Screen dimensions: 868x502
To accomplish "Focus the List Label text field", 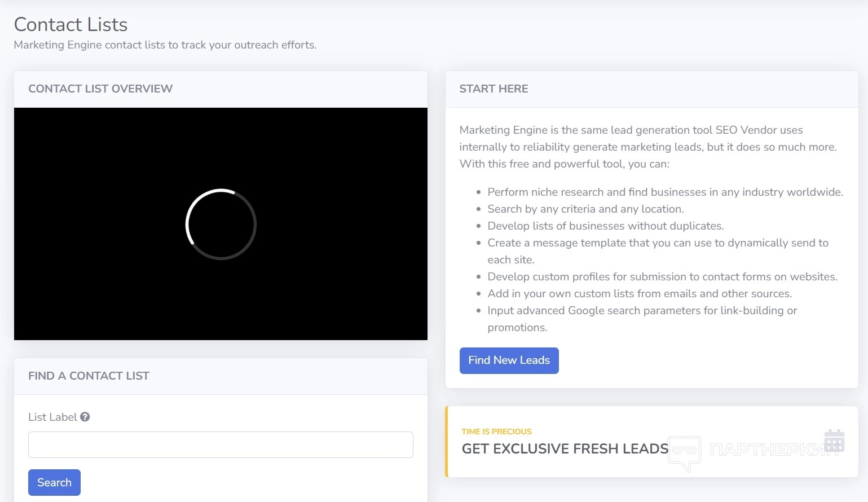I will pyautogui.click(x=221, y=444).
